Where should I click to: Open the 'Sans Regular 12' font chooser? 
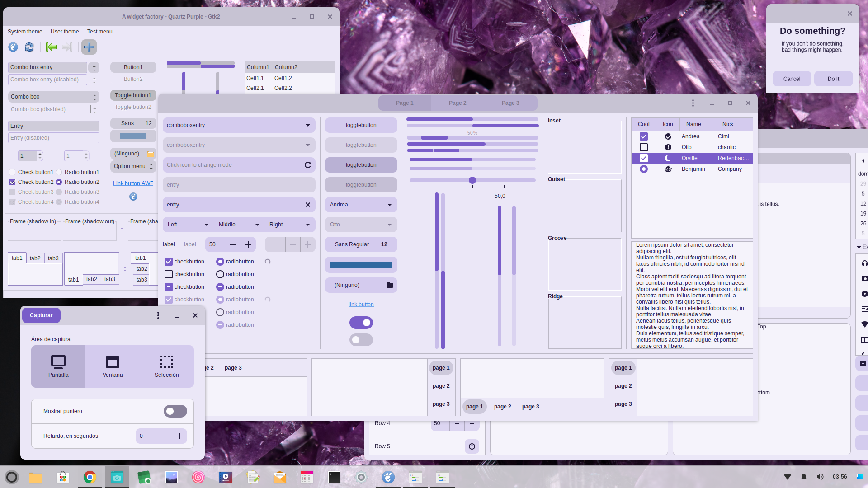pyautogui.click(x=361, y=244)
